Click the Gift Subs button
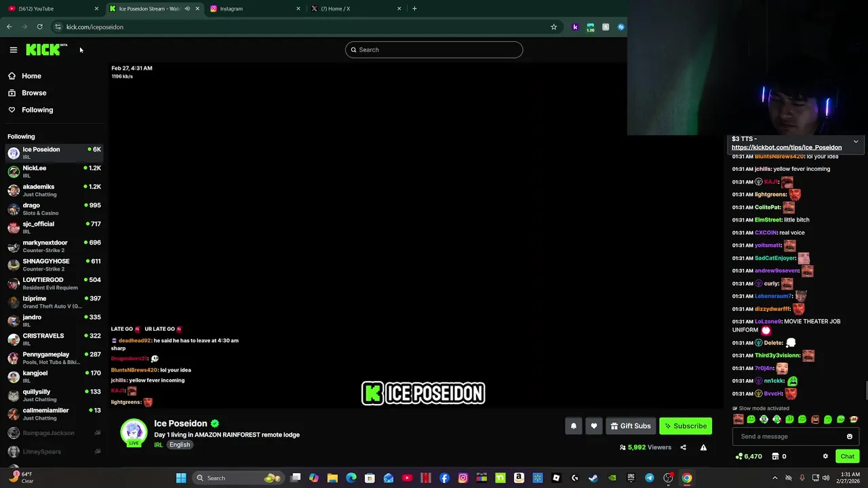 point(631,426)
